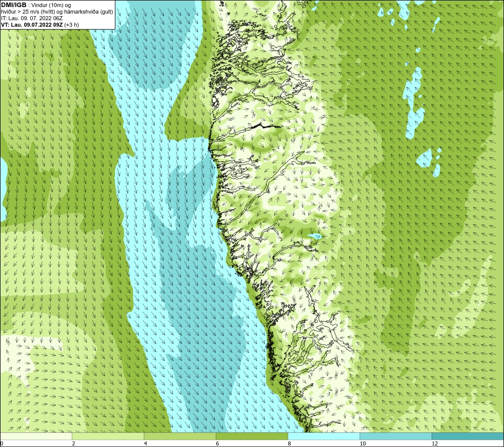Click the '10' label on the color scale
Viewport: 504px width, 447px height.
(x=362, y=443)
